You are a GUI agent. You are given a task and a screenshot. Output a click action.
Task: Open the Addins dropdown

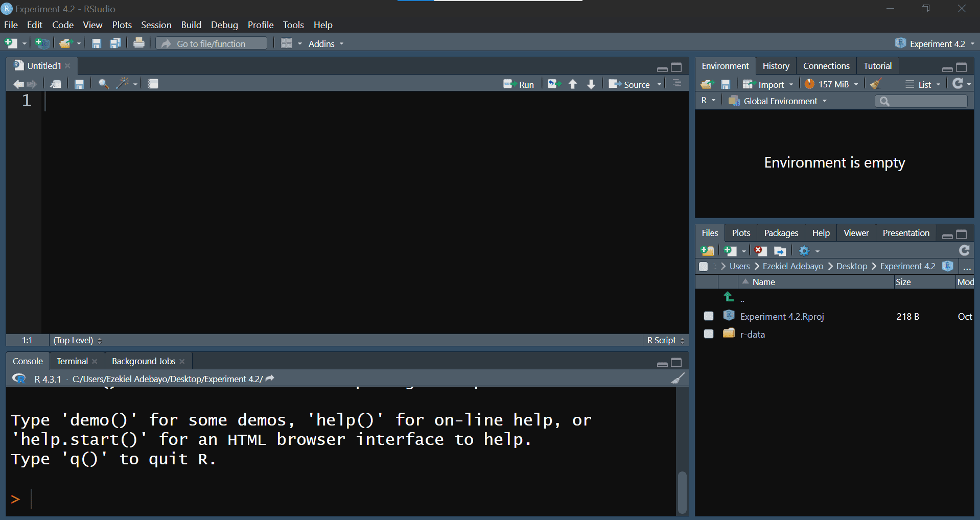coord(325,44)
